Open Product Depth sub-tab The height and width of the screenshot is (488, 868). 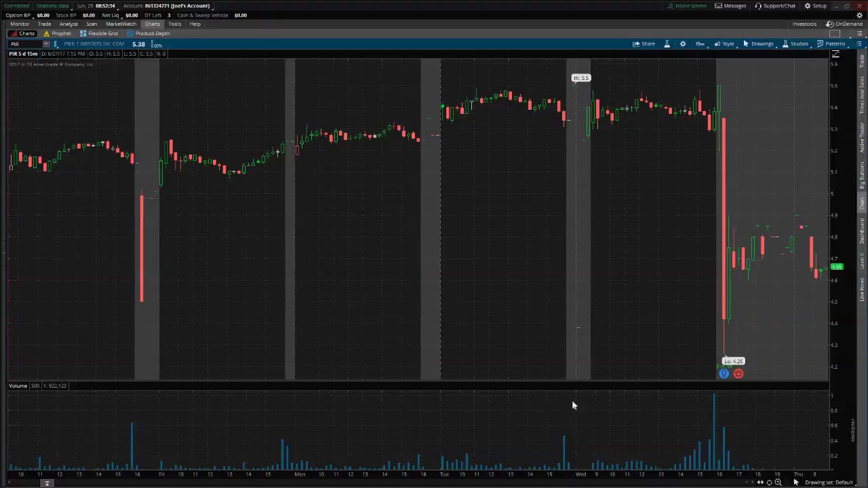(148, 33)
